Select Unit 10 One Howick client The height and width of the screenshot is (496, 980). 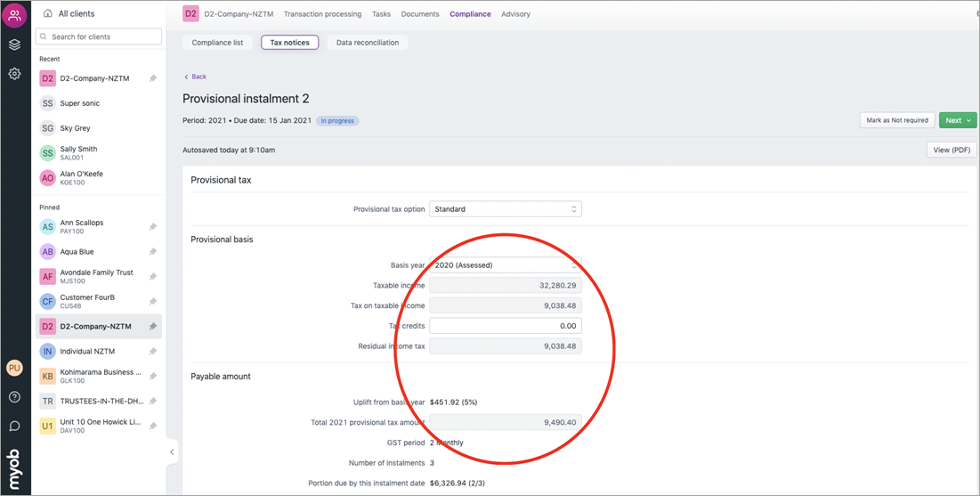click(98, 426)
